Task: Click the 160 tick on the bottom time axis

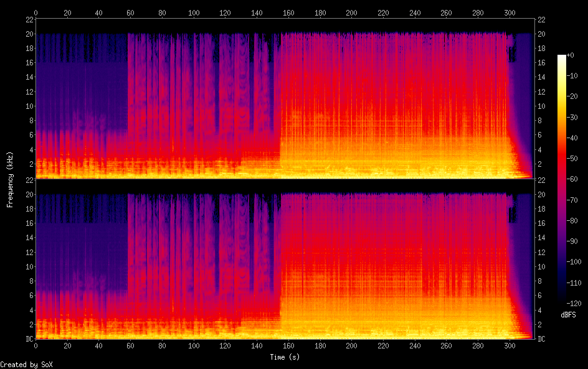Action: (288, 346)
